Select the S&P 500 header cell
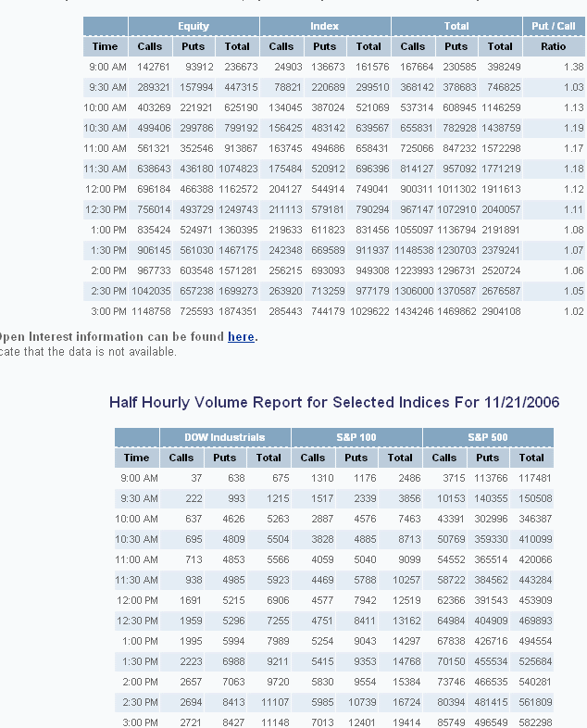The image size is (587, 728). [x=488, y=437]
